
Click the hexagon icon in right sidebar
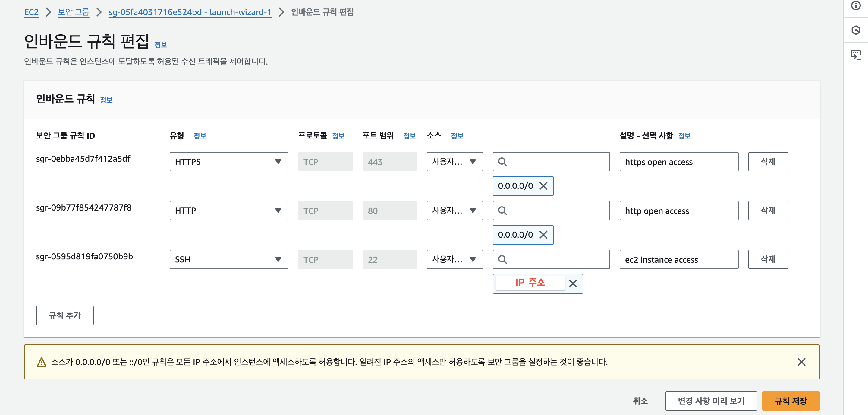tap(856, 30)
